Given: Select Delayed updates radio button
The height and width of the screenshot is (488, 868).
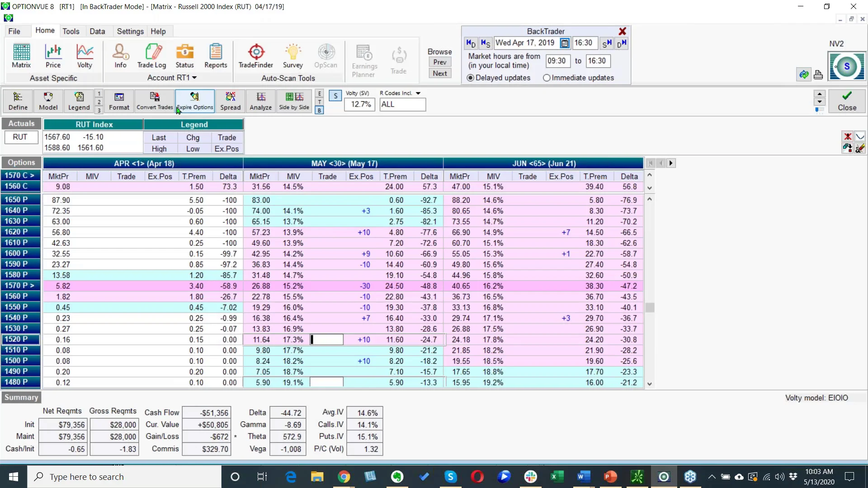Looking at the screenshot, I should coord(471,78).
